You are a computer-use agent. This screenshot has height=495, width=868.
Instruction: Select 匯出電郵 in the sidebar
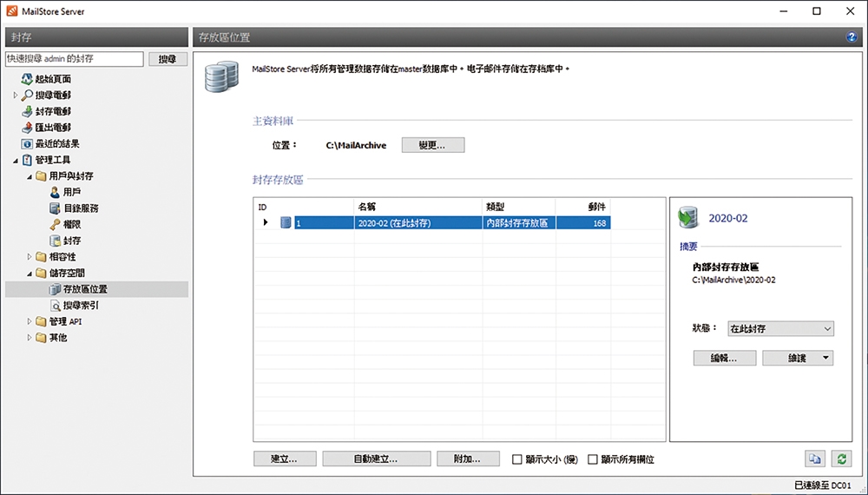pyautogui.click(x=53, y=128)
